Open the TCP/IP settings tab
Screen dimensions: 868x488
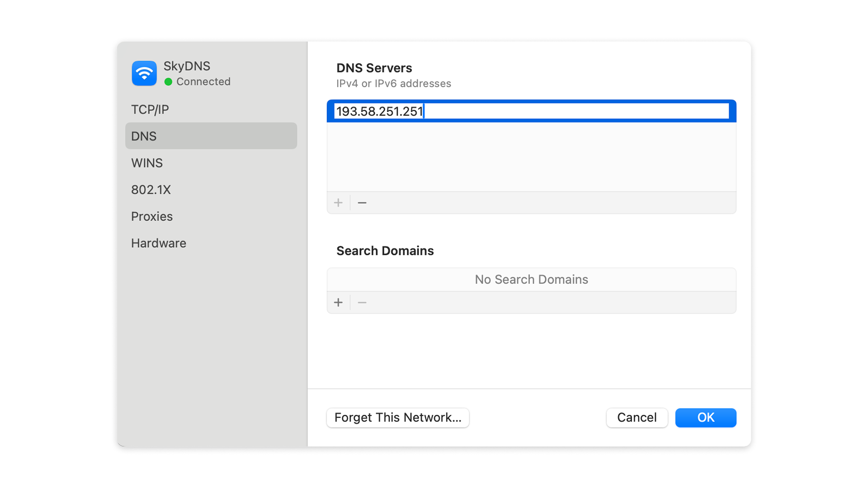point(150,110)
